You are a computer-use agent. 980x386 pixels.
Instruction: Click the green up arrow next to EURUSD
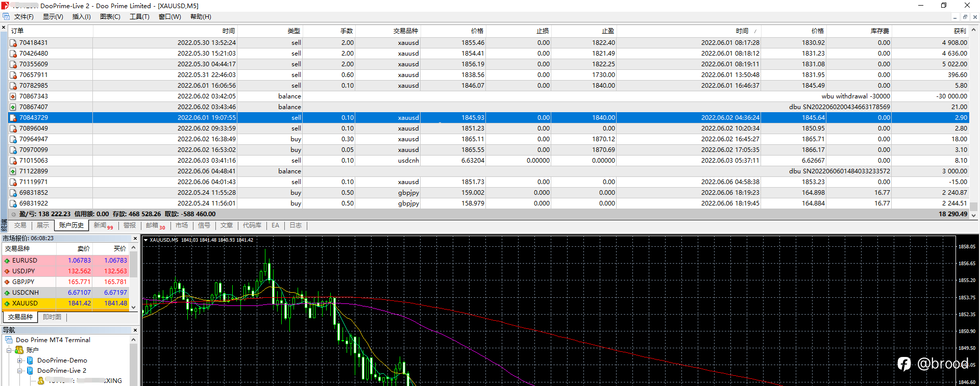coord(7,261)
